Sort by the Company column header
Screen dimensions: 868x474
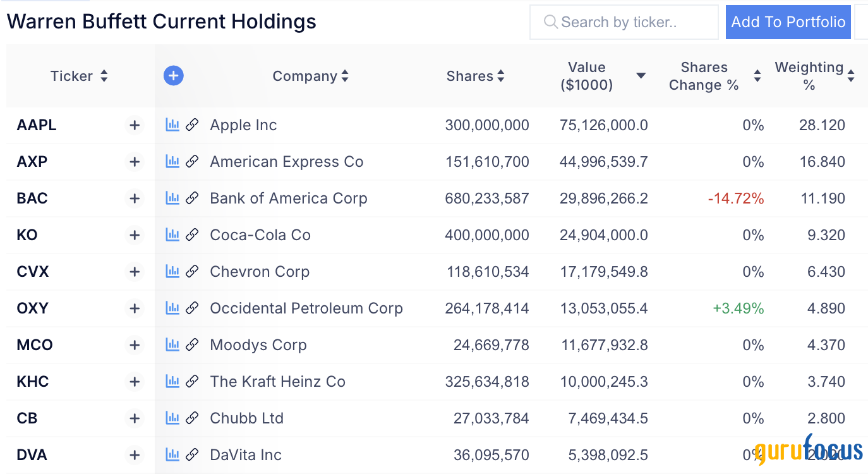310,76
